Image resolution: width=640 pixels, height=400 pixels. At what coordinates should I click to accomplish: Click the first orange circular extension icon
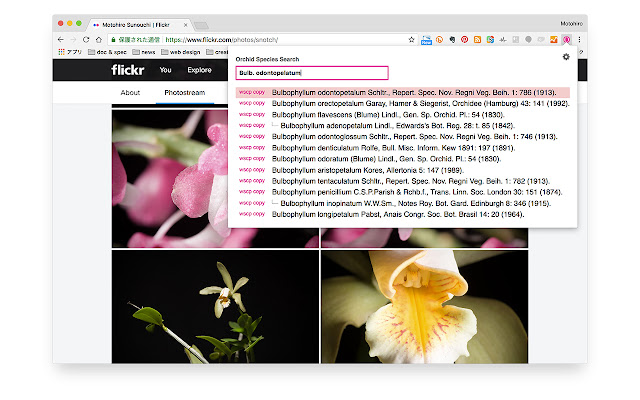point(439,40)
